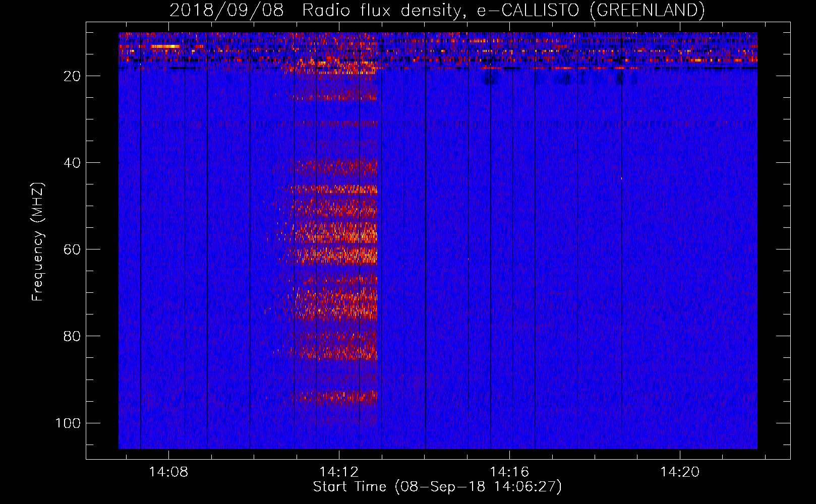
Task: Click the 40 frequency tick label
Action: coord(72,163)
